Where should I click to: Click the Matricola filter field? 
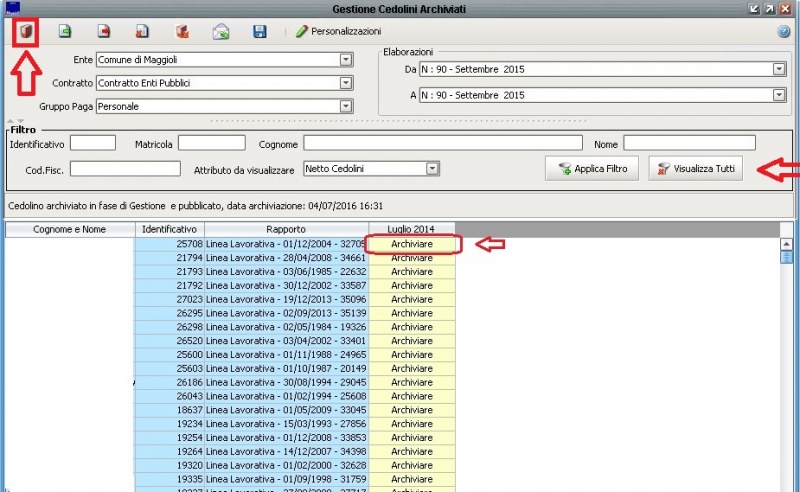click(x=212, y=143)
